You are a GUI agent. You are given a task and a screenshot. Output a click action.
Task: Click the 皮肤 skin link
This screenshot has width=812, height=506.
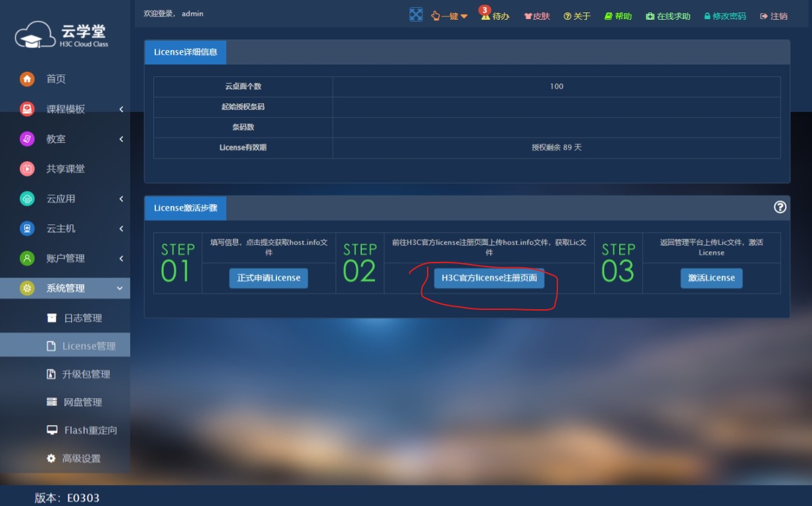(x=537, y=16)
